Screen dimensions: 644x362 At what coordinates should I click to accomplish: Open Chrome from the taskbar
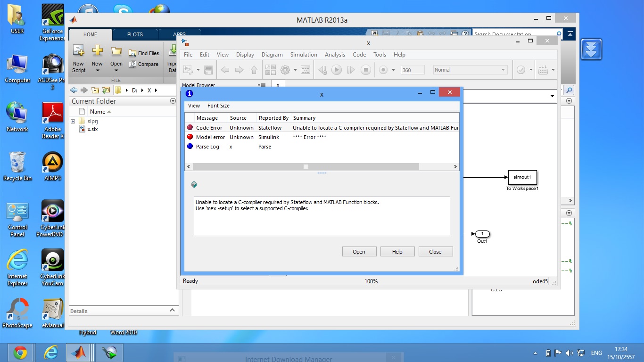click(20, 352)
